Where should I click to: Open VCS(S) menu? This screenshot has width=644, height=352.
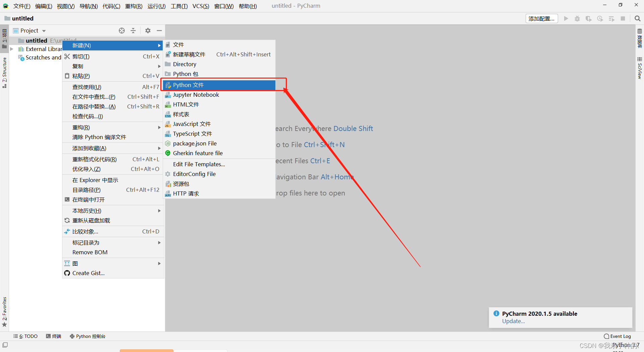(201, 6)
